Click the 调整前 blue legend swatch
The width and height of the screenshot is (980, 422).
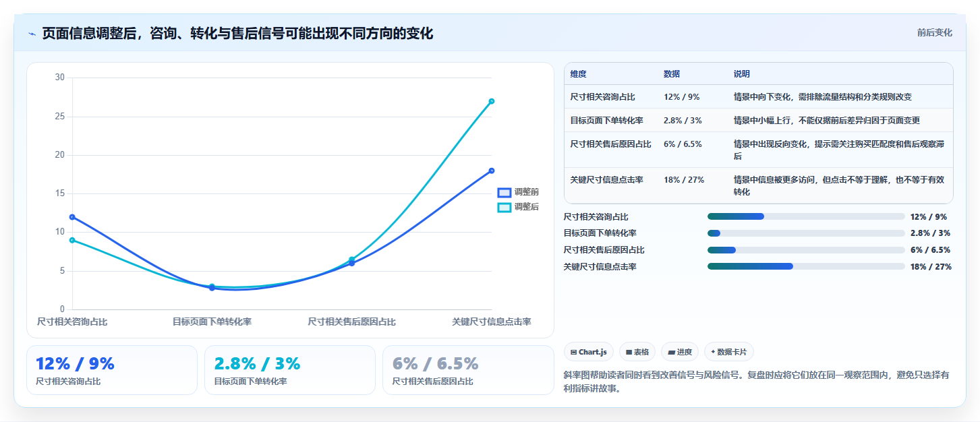tap(505, 192)
